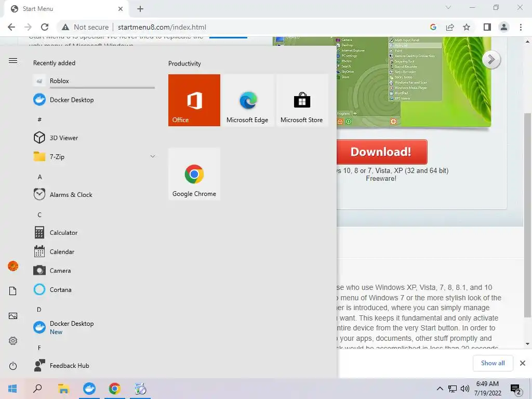
Task: Open Feedback Hub
Action: pyautogui.click(x=94, y=366)
